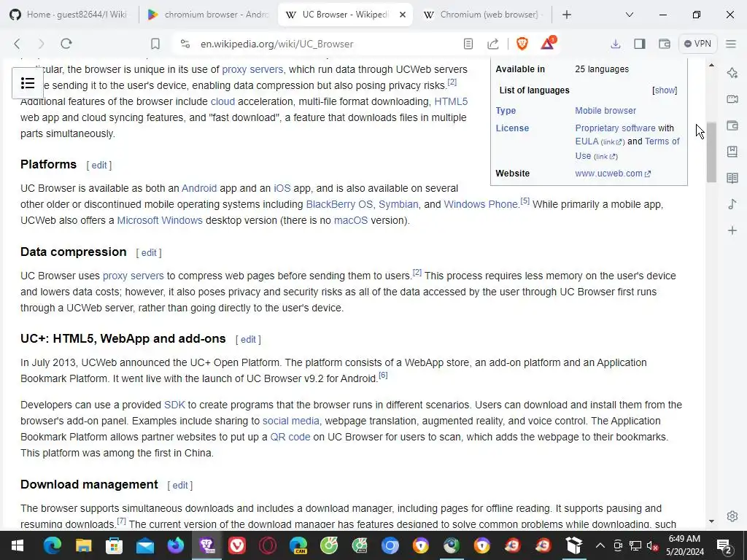Open the QR code link
Viewport: 747px width, 560px height.
(290, 437)
